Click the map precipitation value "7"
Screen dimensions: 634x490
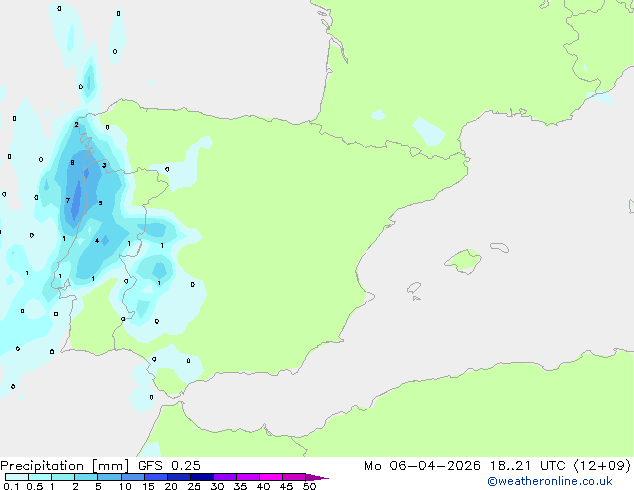(x=68, y=200)
